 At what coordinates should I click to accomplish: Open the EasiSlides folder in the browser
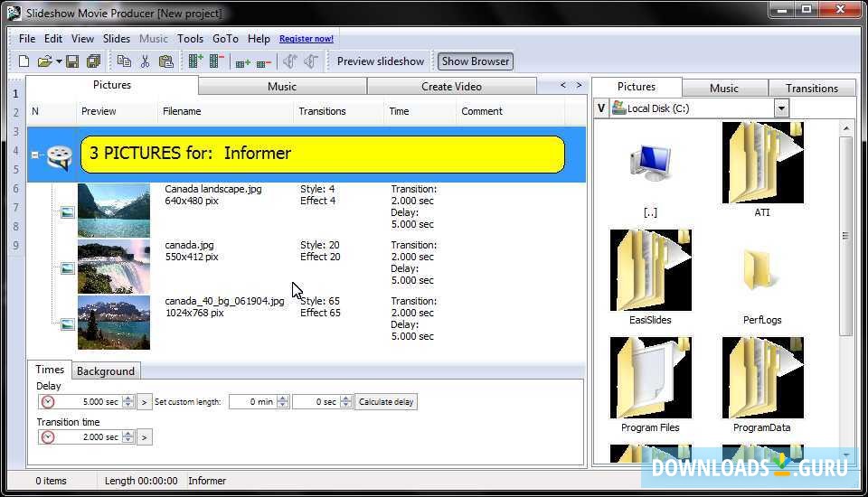click(x=650, y=270)
